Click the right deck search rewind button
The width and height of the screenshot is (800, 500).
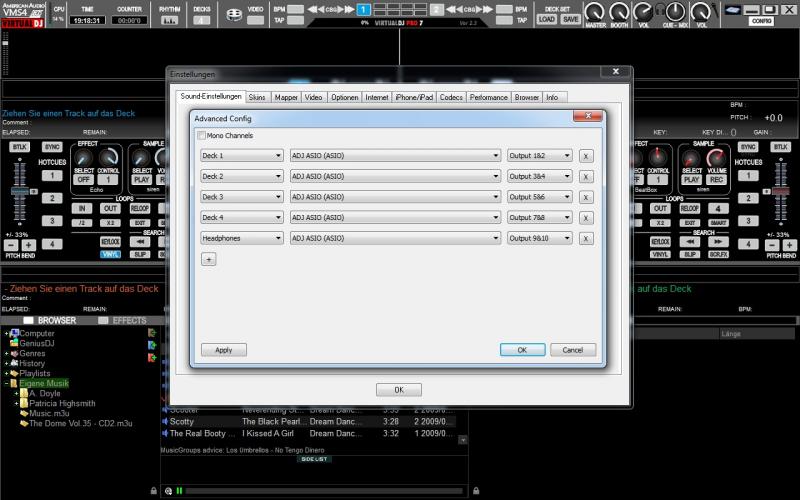tap(690, 242)
